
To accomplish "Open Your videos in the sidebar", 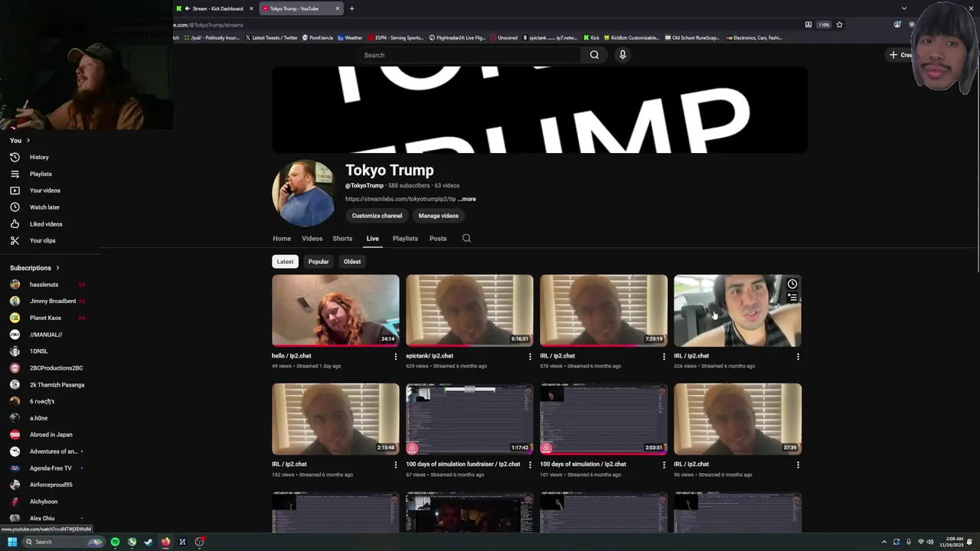I will point(44,191).
